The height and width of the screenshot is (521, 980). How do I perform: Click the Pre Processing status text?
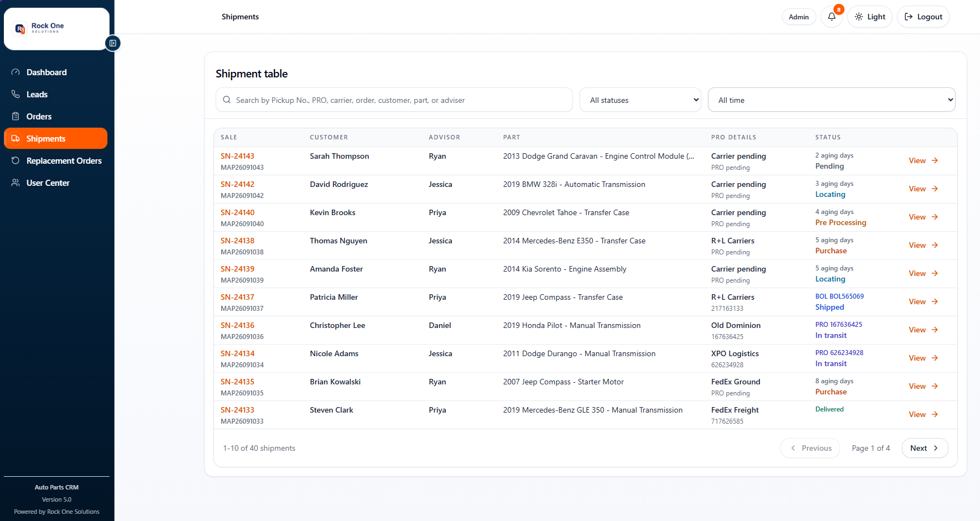tap(841, 222)
